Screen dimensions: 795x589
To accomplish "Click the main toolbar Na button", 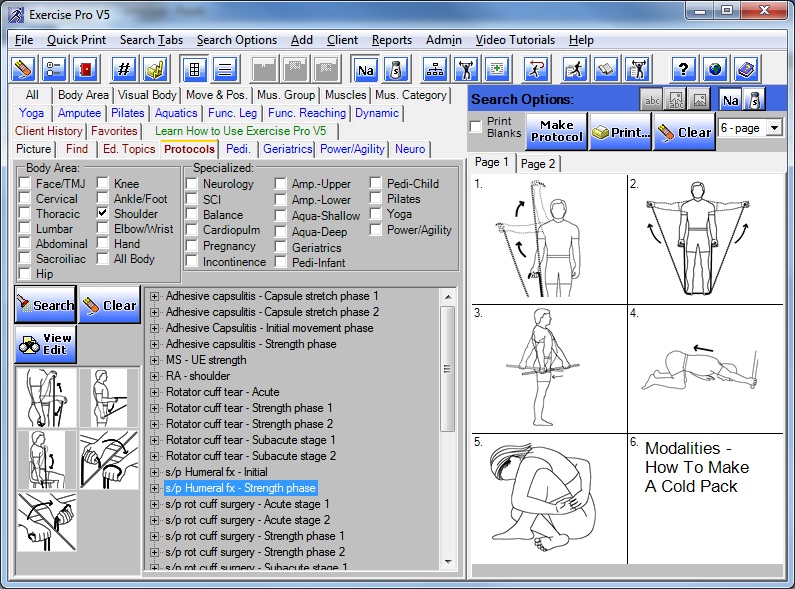I will 365,69.
